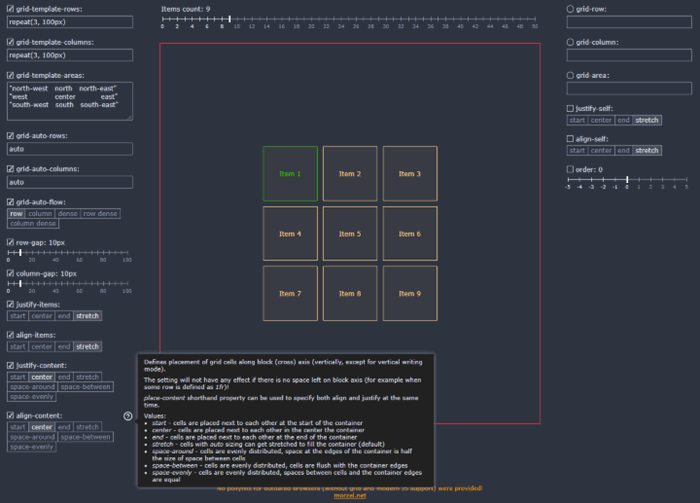Enable the align-self checkbox

570,139
